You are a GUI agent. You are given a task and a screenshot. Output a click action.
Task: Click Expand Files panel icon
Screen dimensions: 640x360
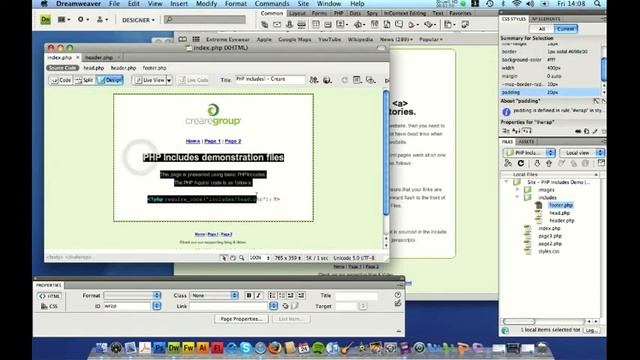[601, 163]
